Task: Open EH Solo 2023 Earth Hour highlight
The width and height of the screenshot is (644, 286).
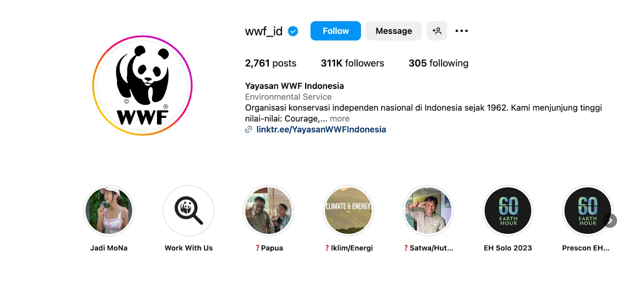Action: pyautogui.click(x=508, y=210)
